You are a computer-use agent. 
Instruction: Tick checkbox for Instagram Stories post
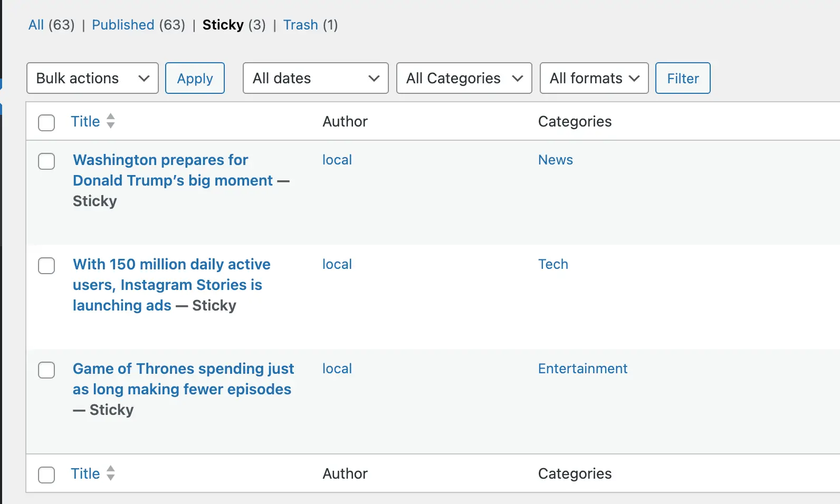pyautogui.click(x=46, y=266)
